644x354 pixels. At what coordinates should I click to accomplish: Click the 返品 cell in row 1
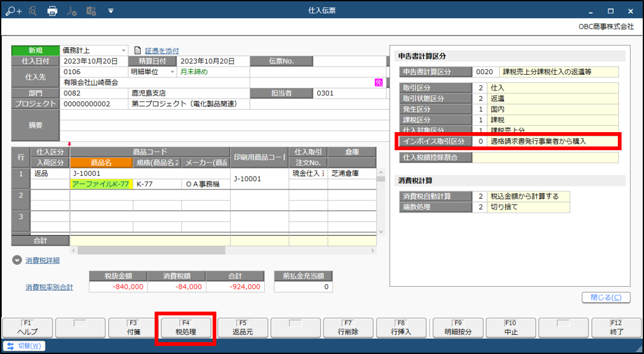click(50, 174)
